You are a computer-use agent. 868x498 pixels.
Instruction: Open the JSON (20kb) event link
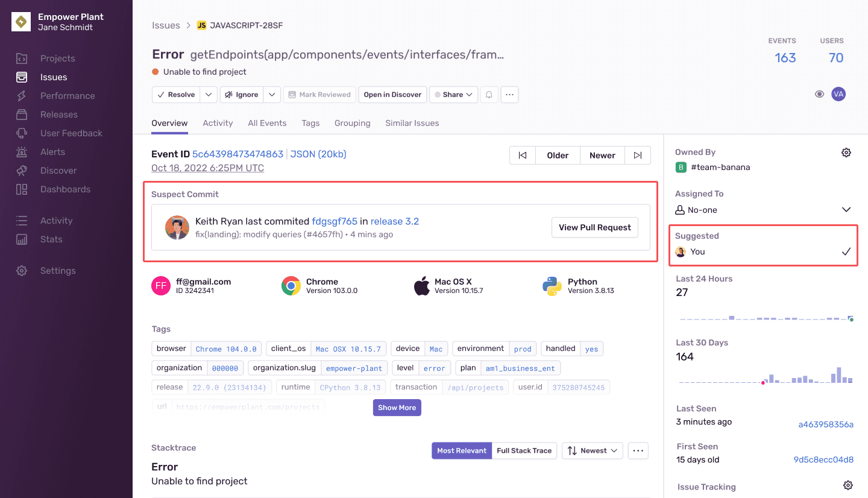point(318,154)
